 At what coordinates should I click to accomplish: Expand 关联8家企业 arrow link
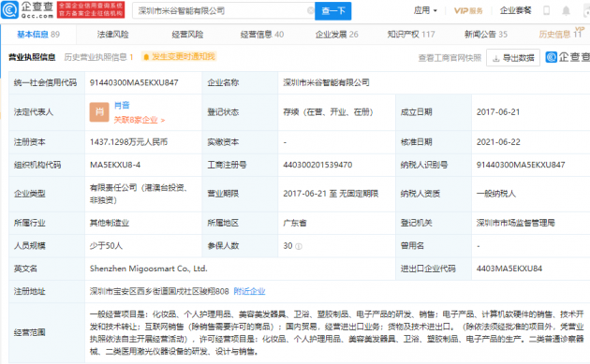140,120
